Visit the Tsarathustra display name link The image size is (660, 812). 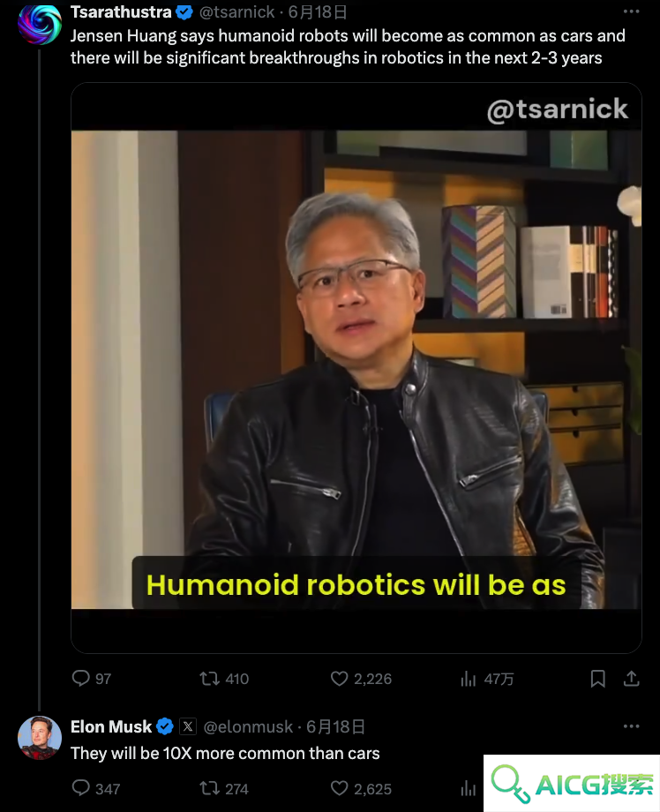[121, 11]
